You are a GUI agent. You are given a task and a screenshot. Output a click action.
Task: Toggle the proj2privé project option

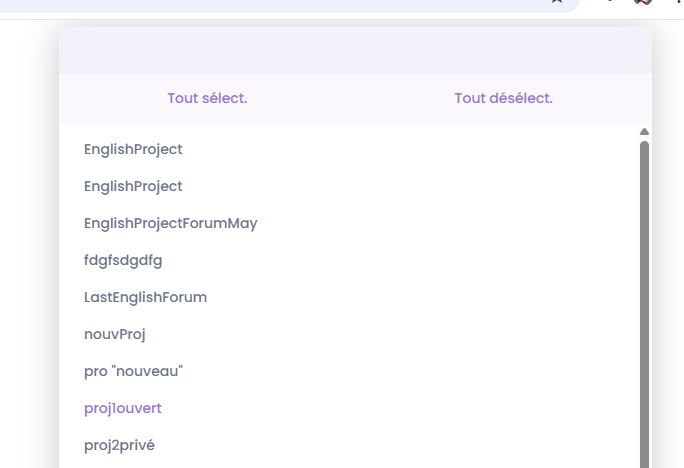point(119,445)
